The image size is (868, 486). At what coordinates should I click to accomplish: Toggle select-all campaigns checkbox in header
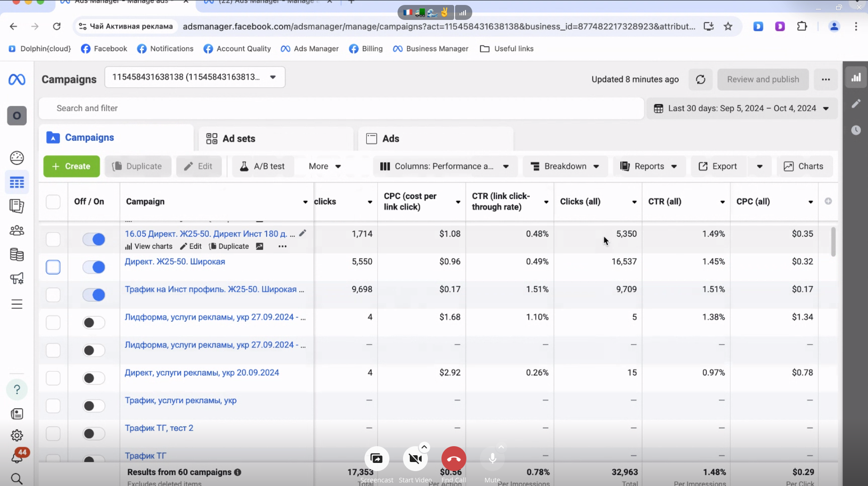click(53, 201)
